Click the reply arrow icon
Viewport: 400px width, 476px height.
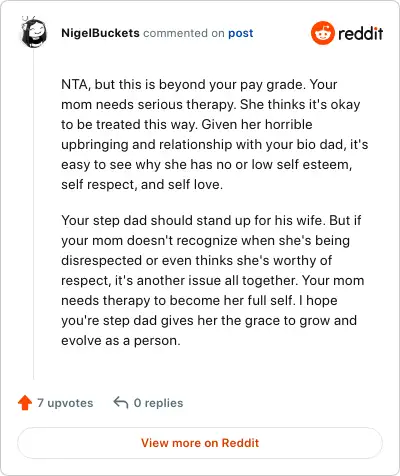pyautogui.click(x=121, y=403)
